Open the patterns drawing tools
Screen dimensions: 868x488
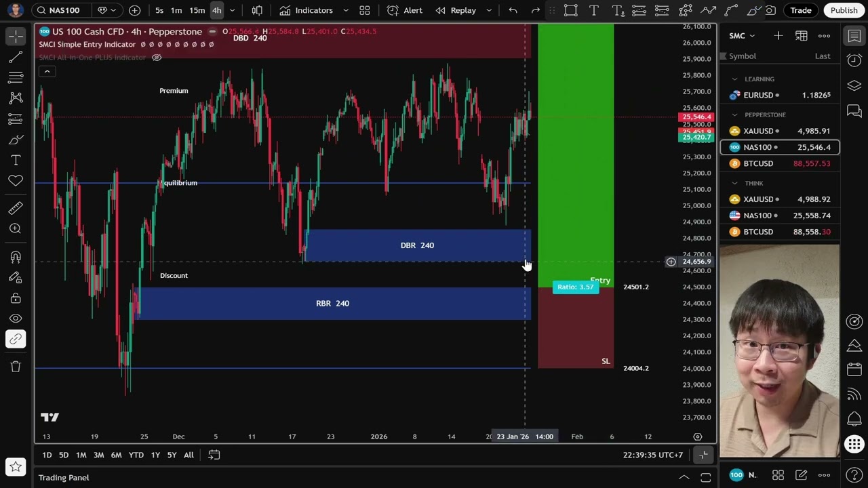(16, 98)
